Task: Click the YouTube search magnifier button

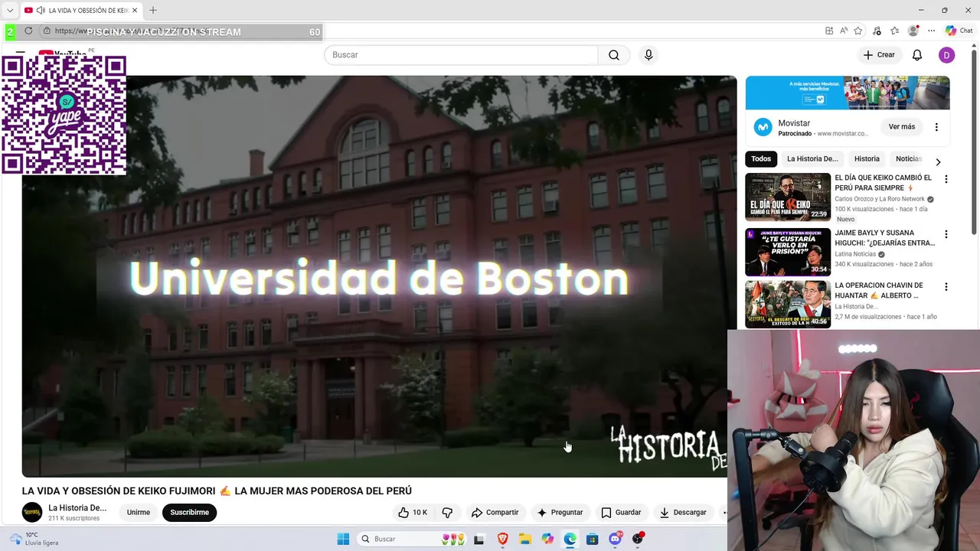Action: 614,55
